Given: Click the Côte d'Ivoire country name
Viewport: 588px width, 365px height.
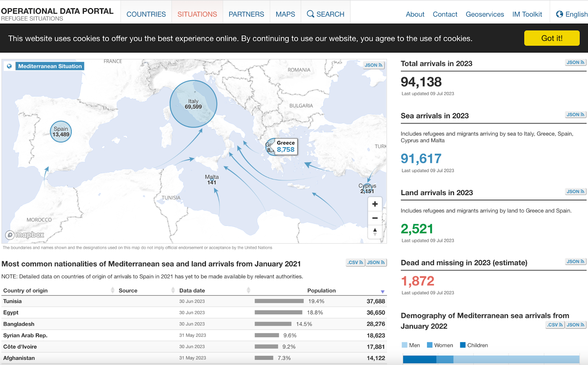Looking at the screenshot, I should click(x=20, y=347).
